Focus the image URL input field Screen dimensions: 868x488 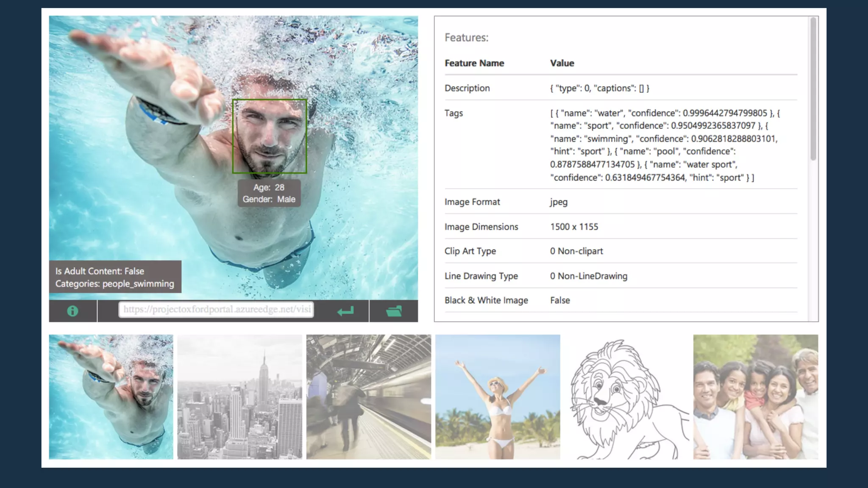(x=216, y=310)
